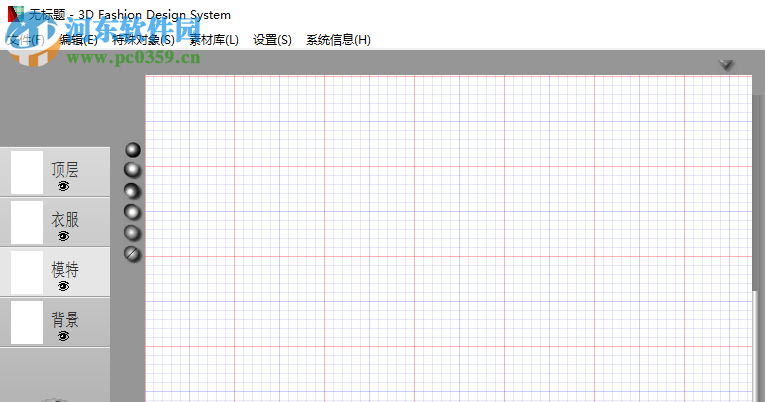Click the 3D Fashion Design System app icon
The image size is (765, 402).
click(16, 14)
